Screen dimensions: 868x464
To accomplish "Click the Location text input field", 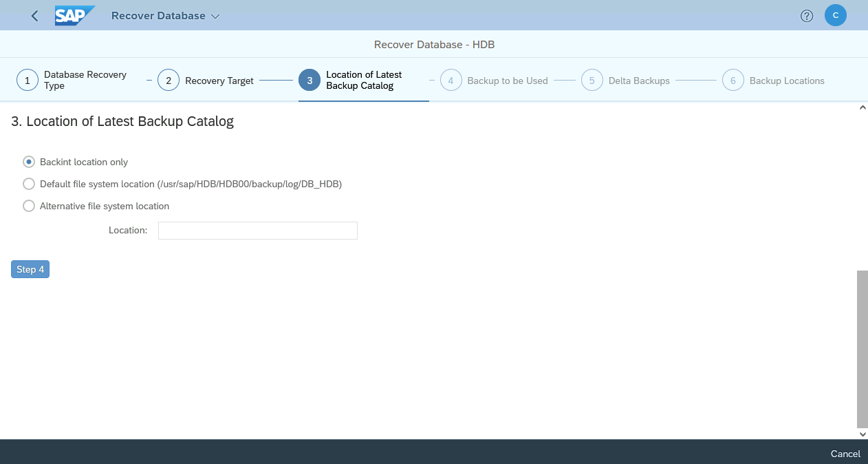I will click(x=257, y=231).
